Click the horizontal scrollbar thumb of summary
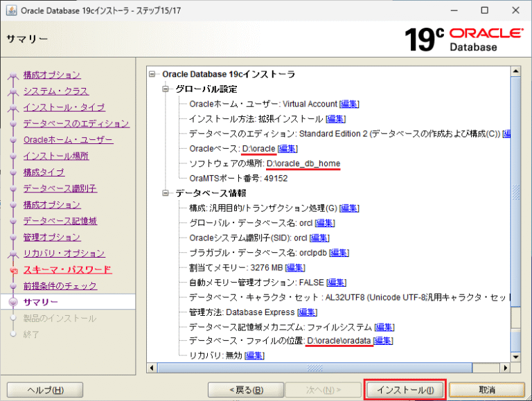Screen dimensions: 532x401 click(x=314, y=368)
